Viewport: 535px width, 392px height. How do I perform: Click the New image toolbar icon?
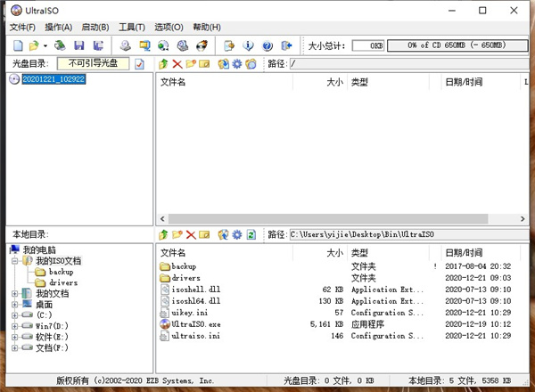point(19,45)
